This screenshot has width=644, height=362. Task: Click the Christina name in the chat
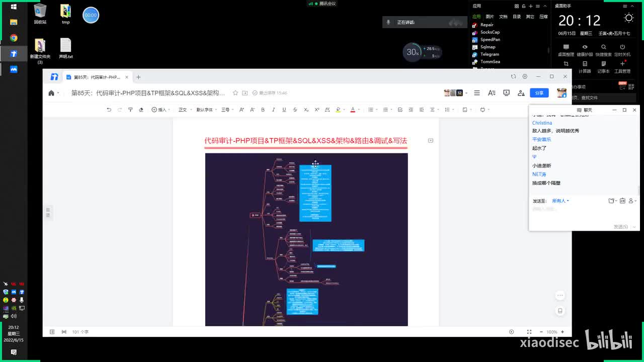click(x=542, y=123)
